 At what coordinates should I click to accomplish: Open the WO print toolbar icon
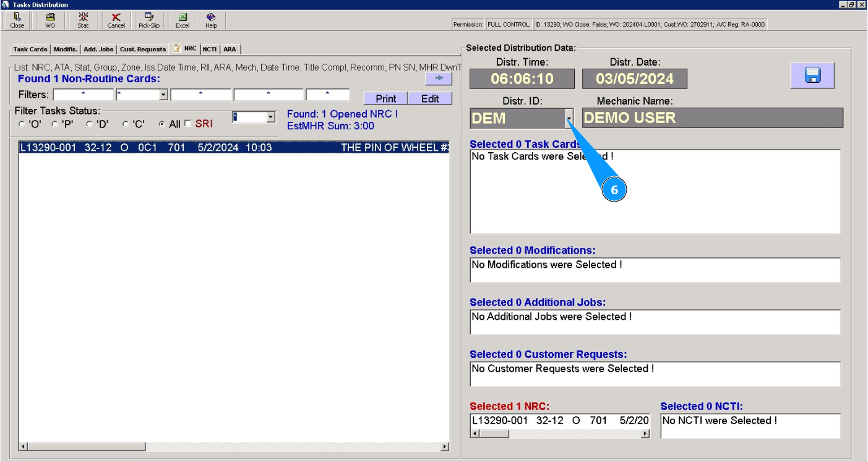coord(50,20)
